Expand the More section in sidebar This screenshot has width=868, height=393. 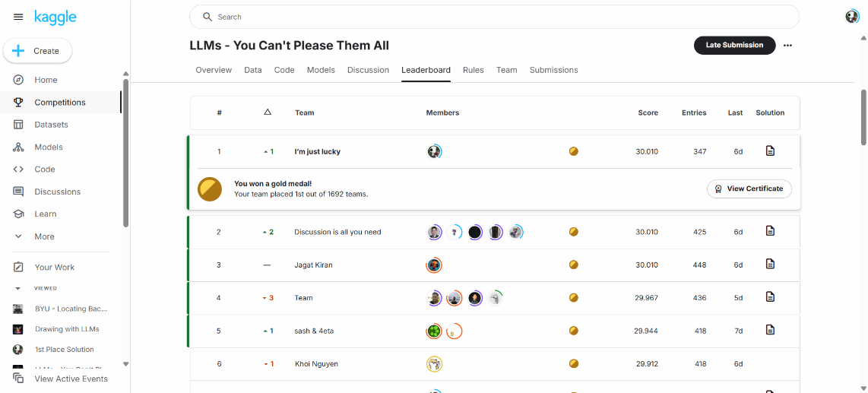click(x=18, y=236)
